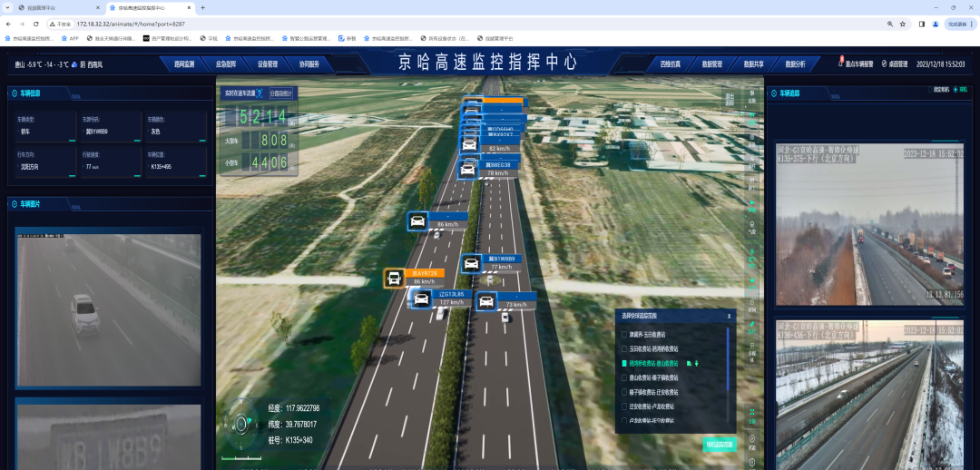Click the 分路段统计 button
The height and width of the screenshot is (470, 980).
coord(280,93)
